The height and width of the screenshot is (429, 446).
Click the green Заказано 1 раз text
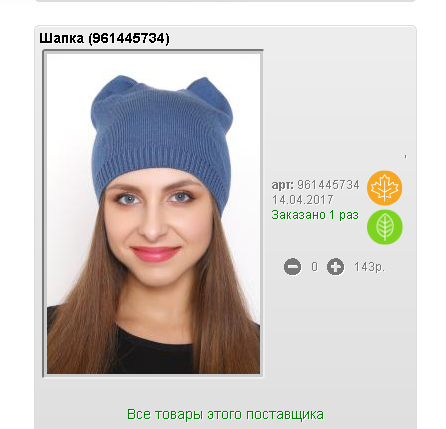(x=315, y=215)
